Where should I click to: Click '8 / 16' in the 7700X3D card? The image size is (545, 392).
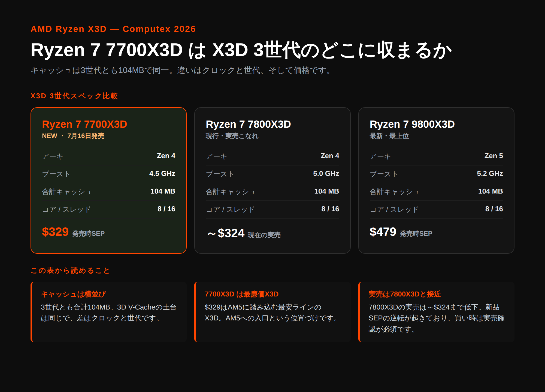point(166,209)
